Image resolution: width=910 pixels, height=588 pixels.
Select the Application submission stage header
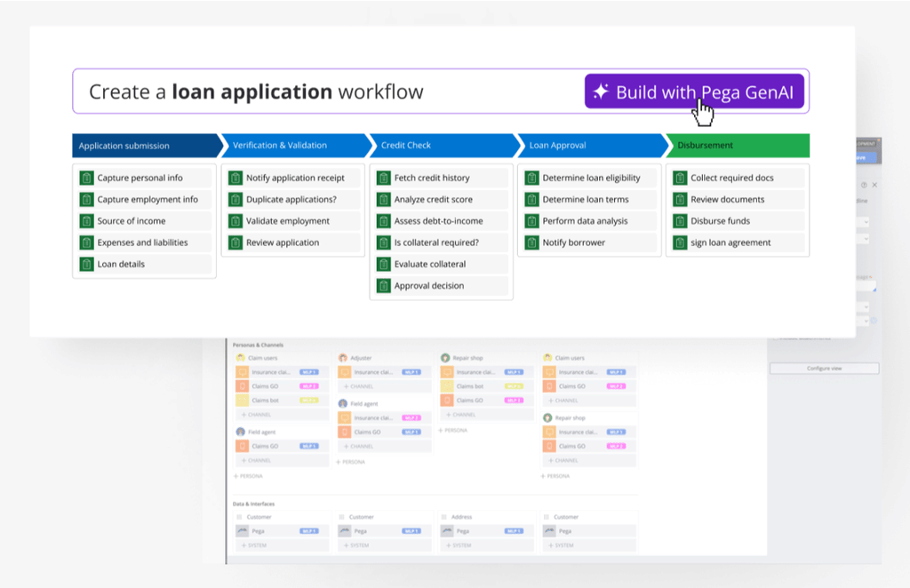[x=142, y=146]
